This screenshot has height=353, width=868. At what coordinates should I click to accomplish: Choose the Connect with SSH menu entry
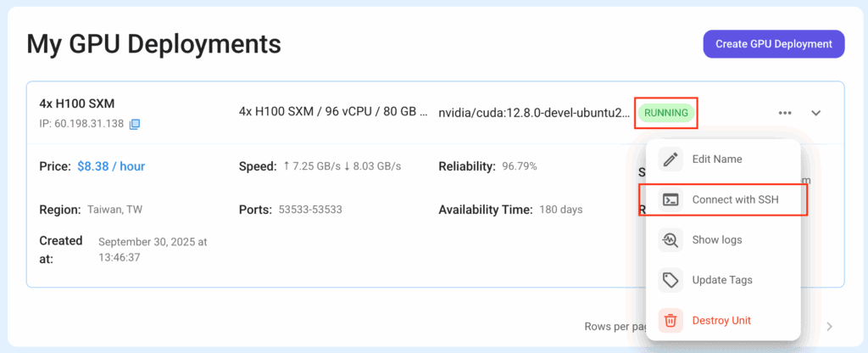(x=735, y=200)
